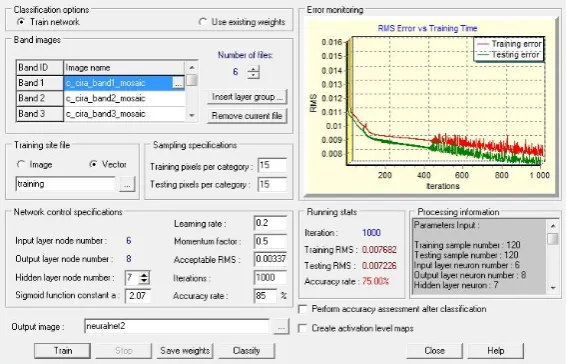Click the training site file name field
The width and height of the screenshot is (567, 364).
(x=66, y=184)
